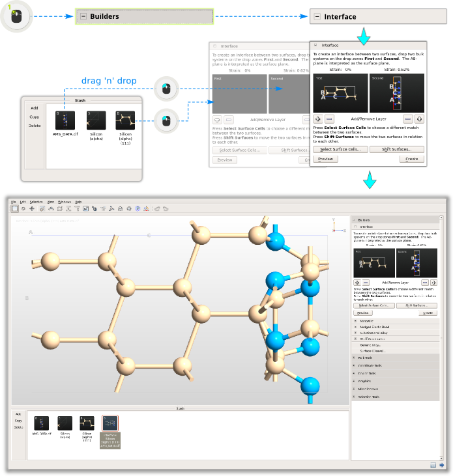Collapse Builders section in main window sidebar
This screenshot has height=476, width=453.
[354, 220]
